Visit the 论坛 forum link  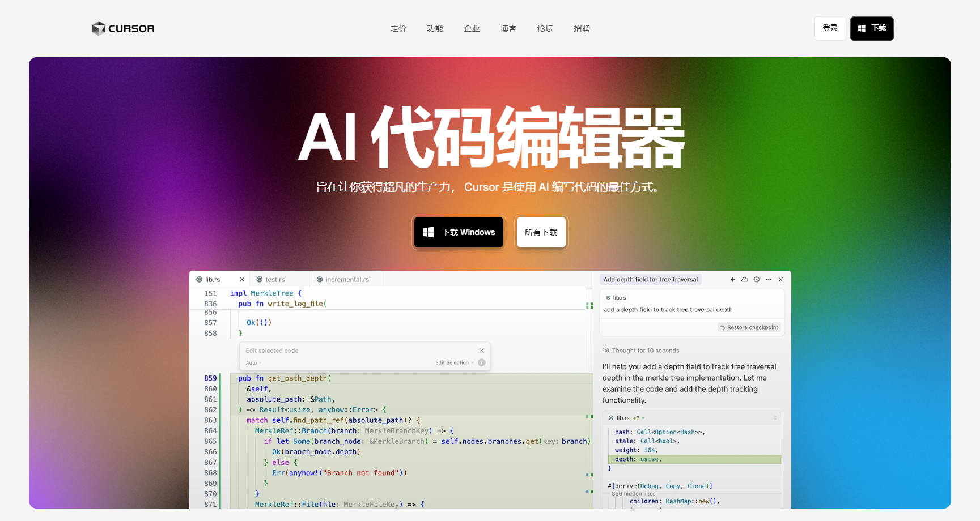(x=545, y=28)
